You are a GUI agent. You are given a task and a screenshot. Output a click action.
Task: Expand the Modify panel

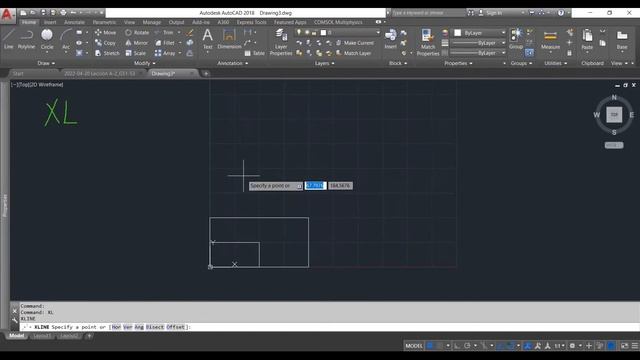click(x=144, y=63)
